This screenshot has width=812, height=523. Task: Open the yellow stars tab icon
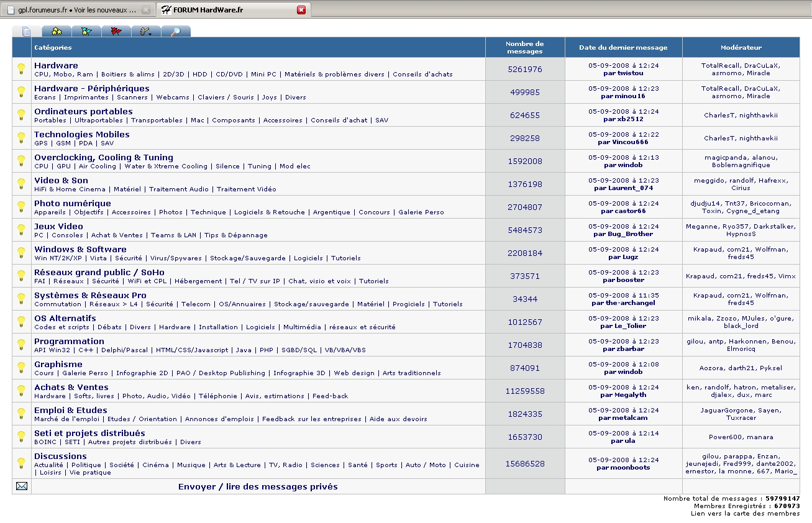57,31
